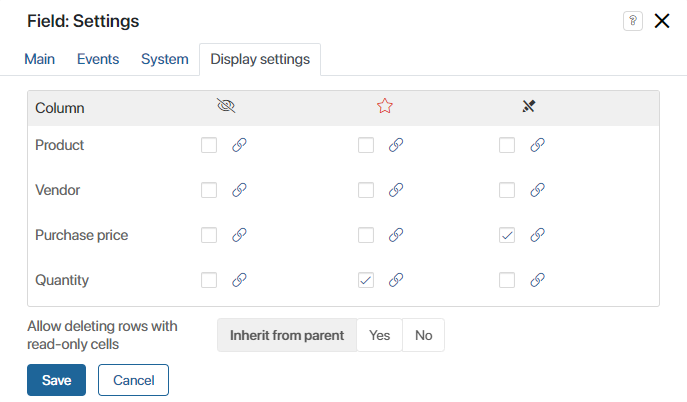Choose Yes for deleting read-only rows
This screenshot has width=687, height=402.
tap(379, 335)
